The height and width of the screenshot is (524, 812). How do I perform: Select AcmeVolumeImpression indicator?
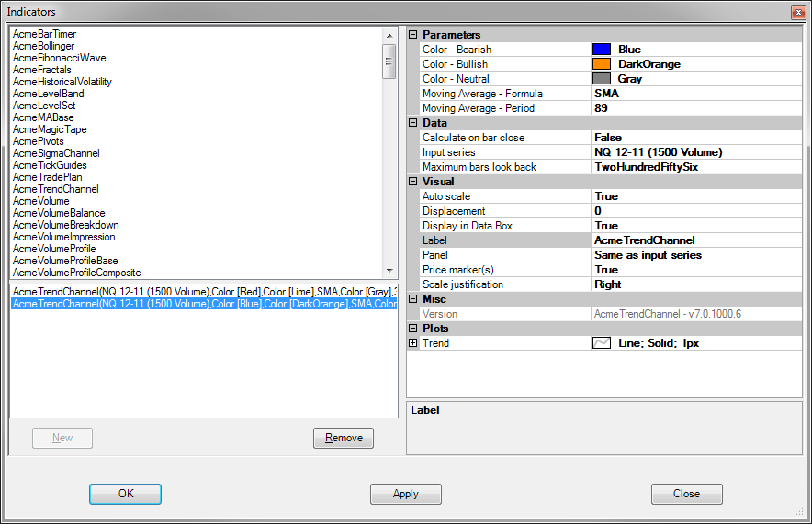pos(64,237)
